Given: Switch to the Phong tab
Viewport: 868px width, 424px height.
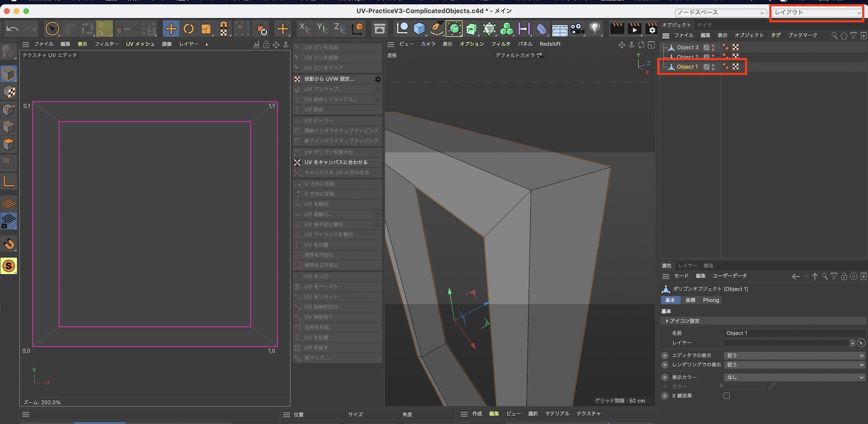Looking at the screenshot, I should click(711, 300).
